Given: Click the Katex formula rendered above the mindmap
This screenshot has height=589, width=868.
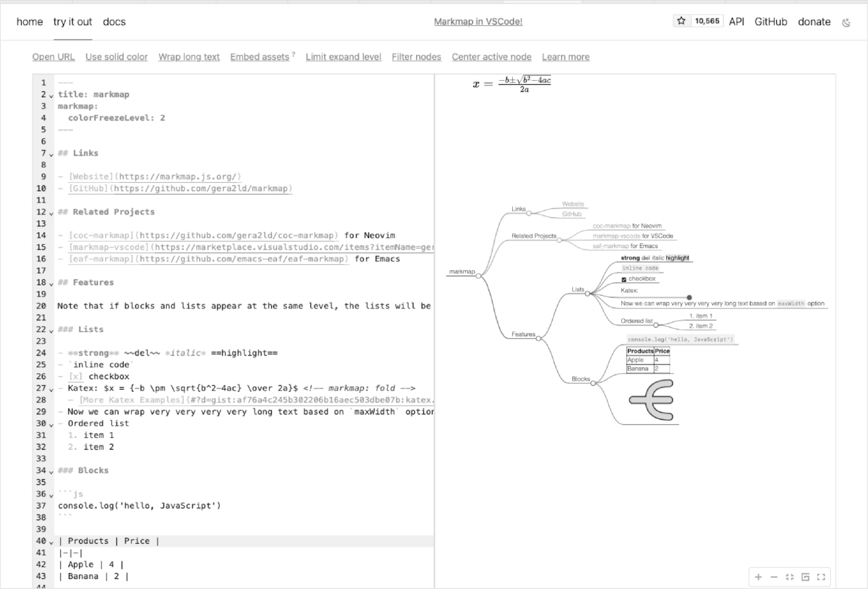Looking at the screenshot, I should [512, 84].
